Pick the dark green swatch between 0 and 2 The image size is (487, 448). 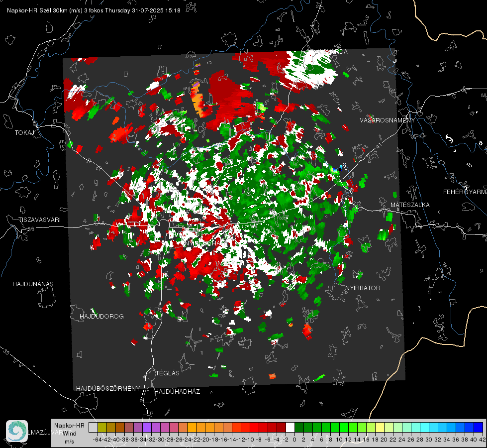pos(299,427)
